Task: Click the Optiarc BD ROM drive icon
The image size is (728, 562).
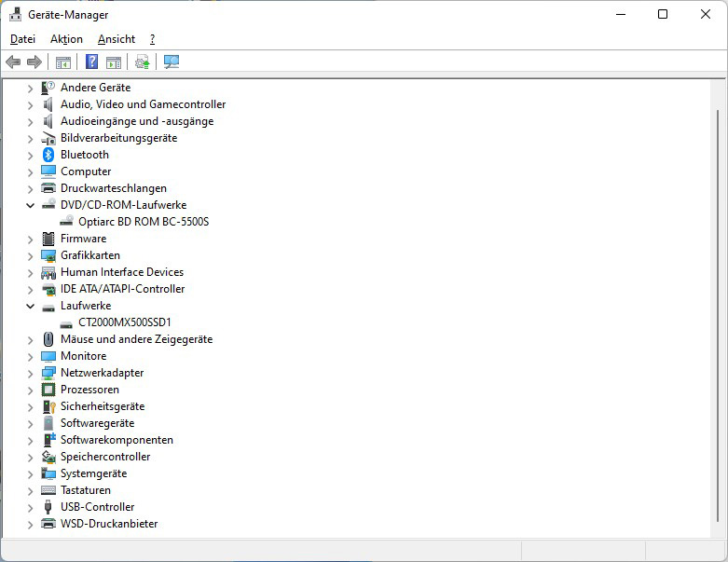Action: click(66, 222)
